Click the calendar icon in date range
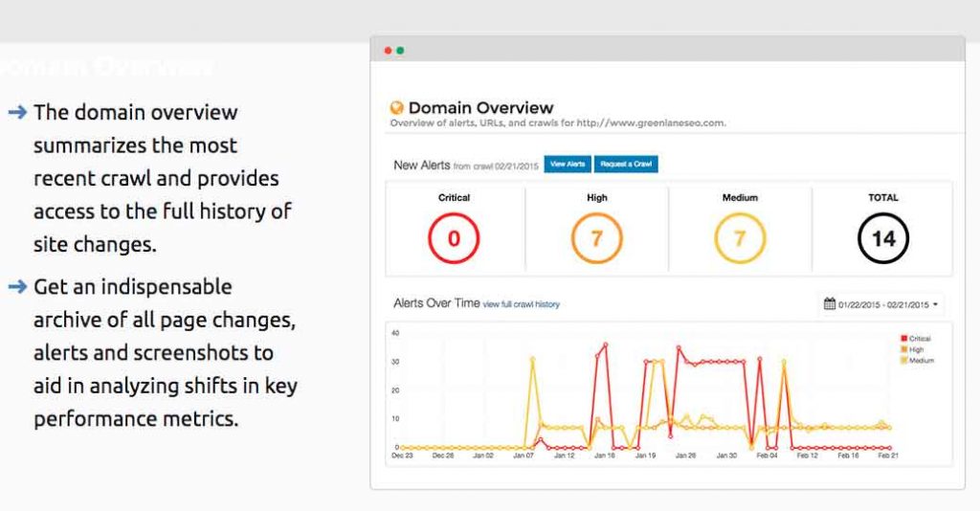980x511 pixels. pos(829,304)
